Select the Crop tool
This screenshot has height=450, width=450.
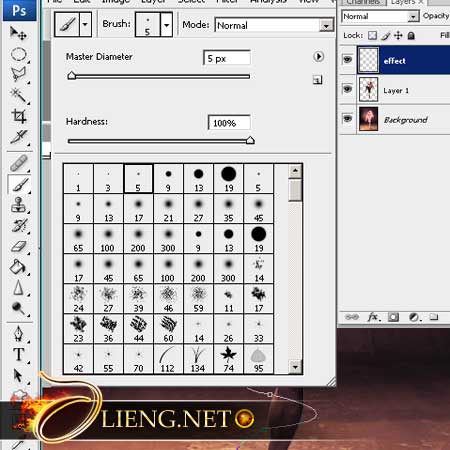[18, 116]
